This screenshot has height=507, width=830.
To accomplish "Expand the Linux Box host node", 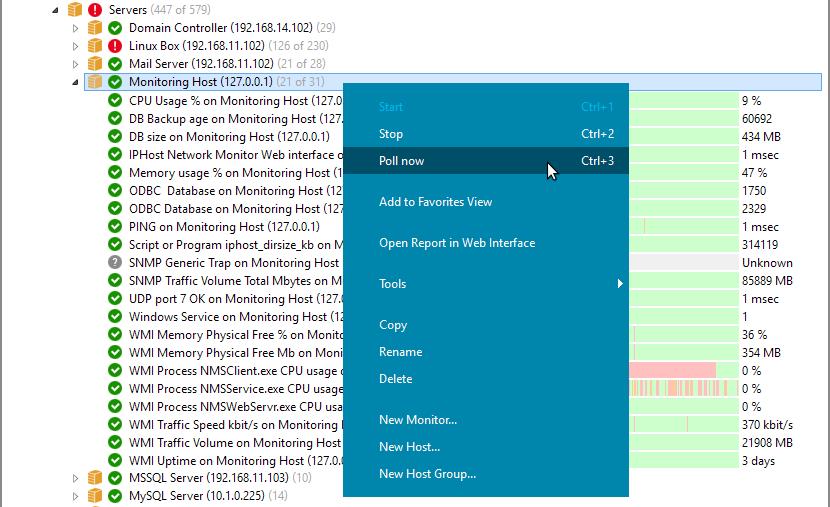I will coord(75,46).
